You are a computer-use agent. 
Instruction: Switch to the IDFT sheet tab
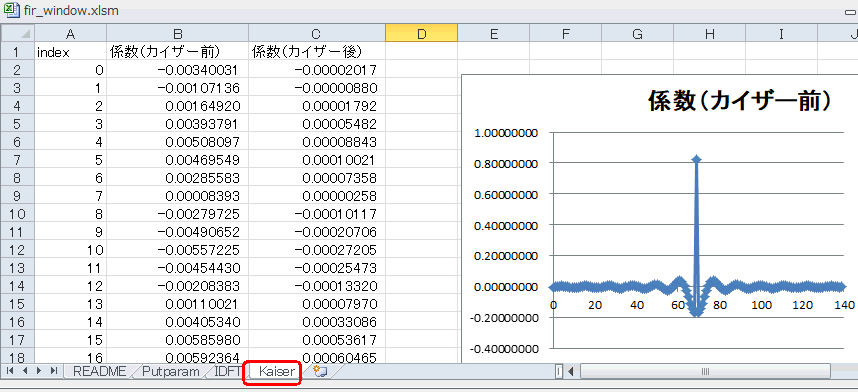(x=228, y=371)
